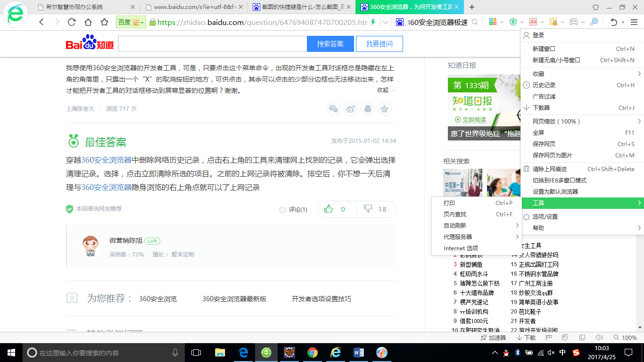Click the 登录 entry at menu top
Screen dimensions: 644x362
click(x=582, y=35)
